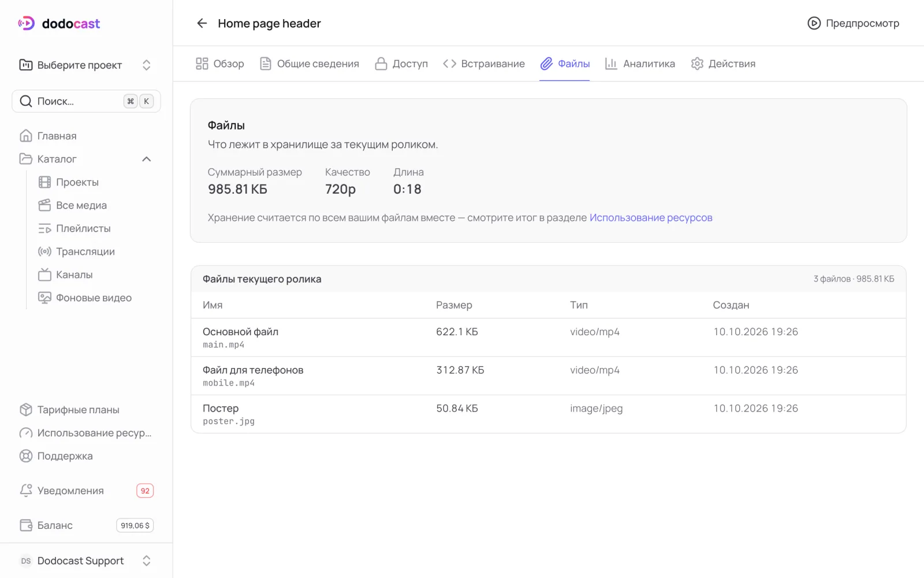This screenshot has height=578, width=924.
Task: Go back using the left arrow
Action: point(202,23)
